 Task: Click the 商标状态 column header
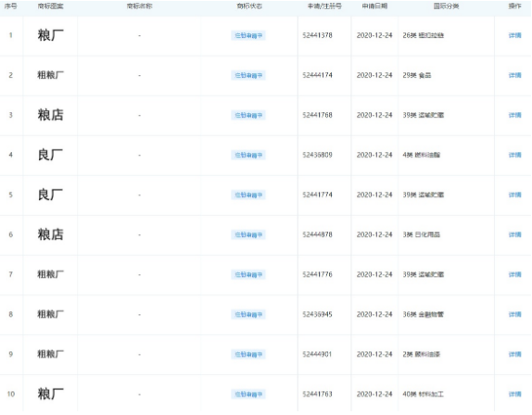(x=249, y=6)
